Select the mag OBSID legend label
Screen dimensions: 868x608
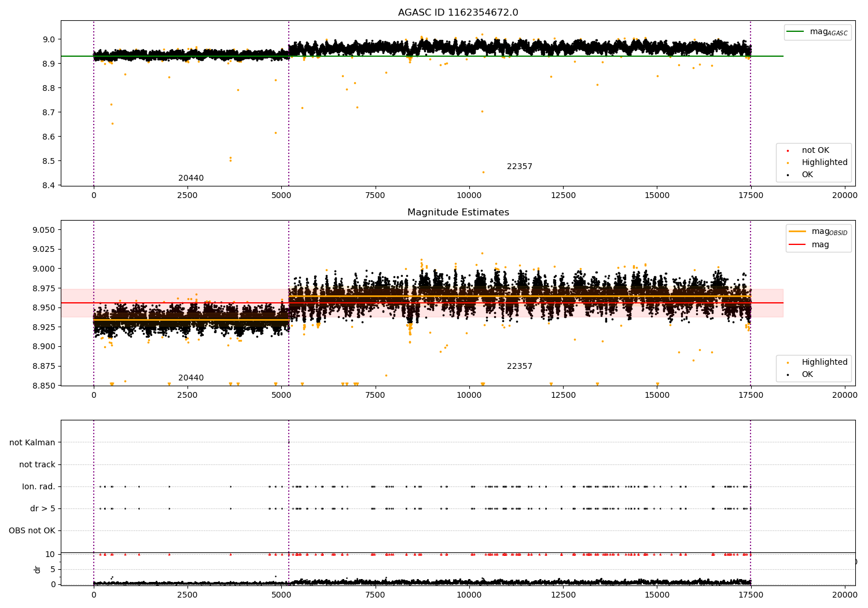[829, 232]
